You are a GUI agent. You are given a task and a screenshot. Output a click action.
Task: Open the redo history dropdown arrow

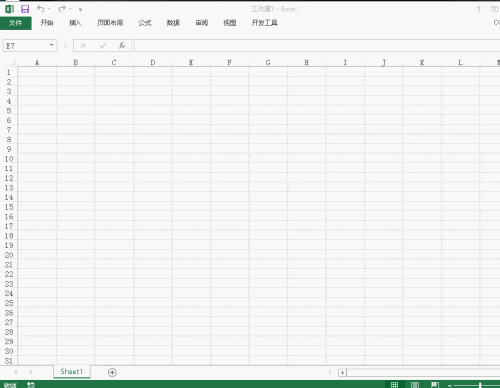pos(70,9)
